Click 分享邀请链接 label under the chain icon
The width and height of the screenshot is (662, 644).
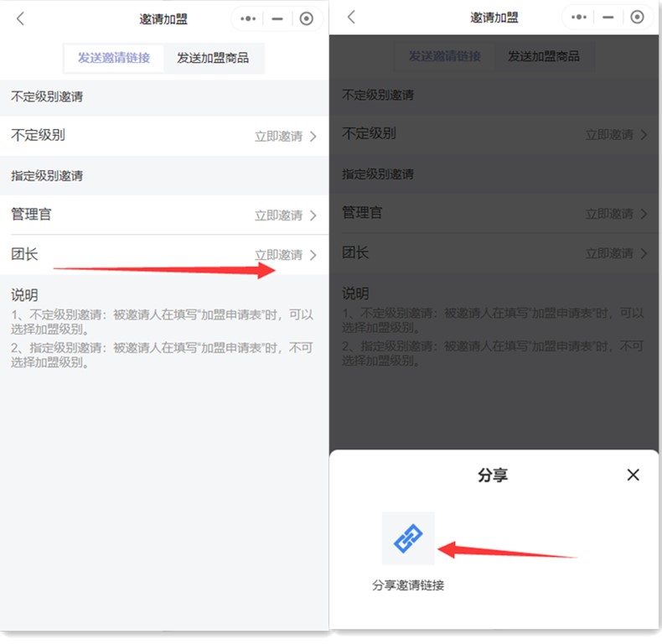(408, 585)
